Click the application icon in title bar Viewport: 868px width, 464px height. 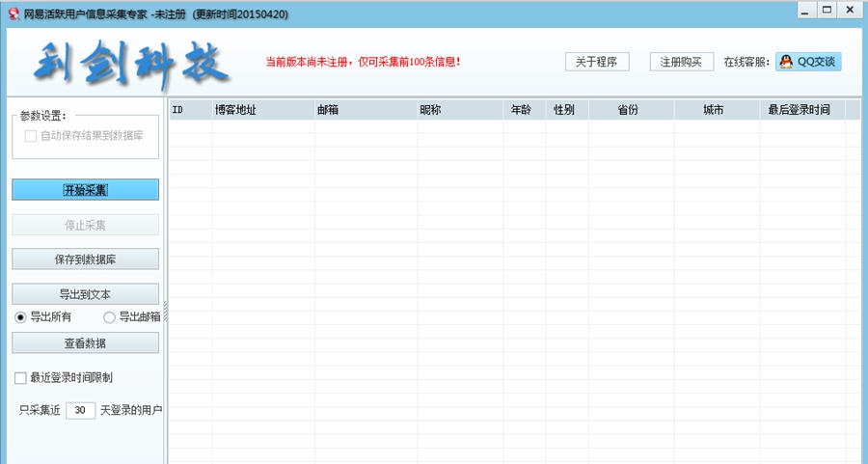point(14,14)
